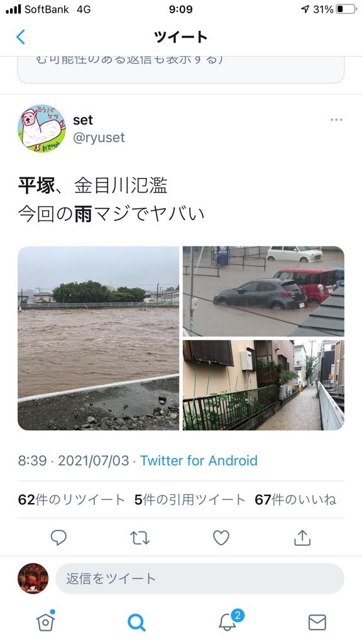The width and height of the screenshot is (362, 644).
Task: Open the flooded river photo
Action: tap(98, 338)
